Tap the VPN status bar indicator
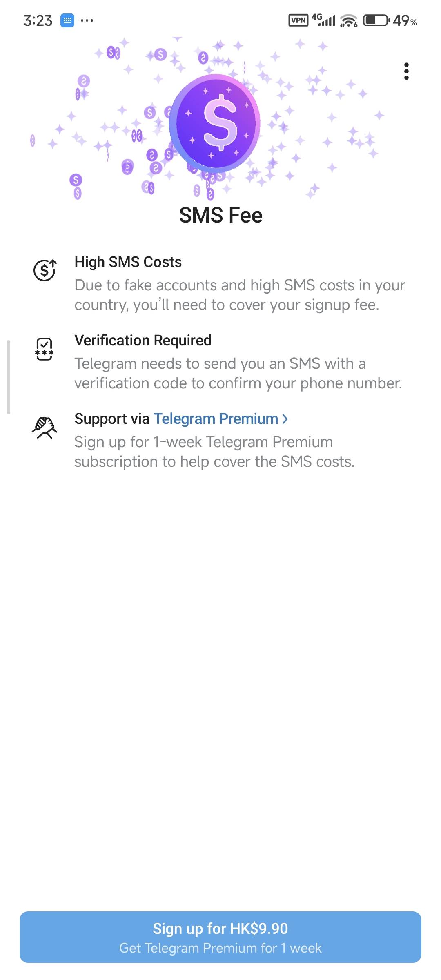 298,20
